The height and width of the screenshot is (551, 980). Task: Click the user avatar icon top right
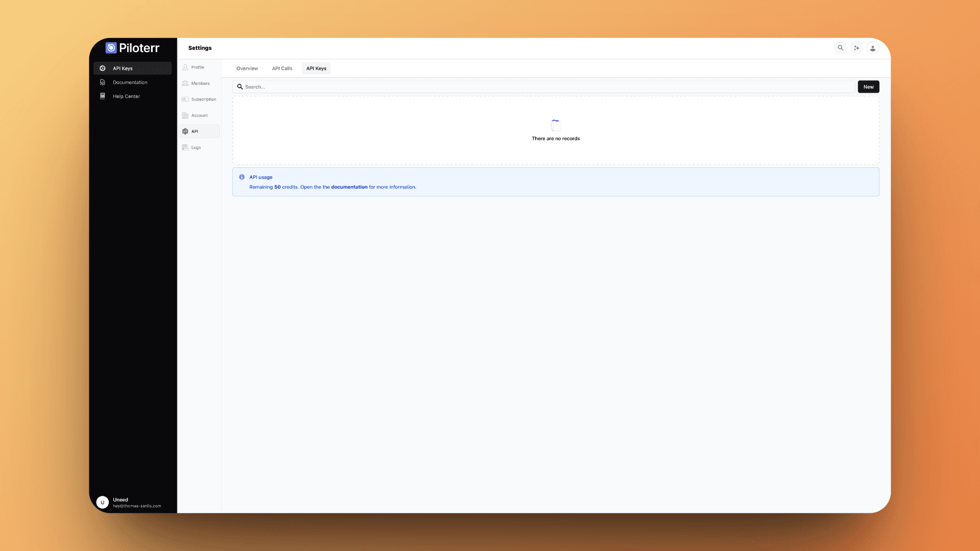click(873, 47)
